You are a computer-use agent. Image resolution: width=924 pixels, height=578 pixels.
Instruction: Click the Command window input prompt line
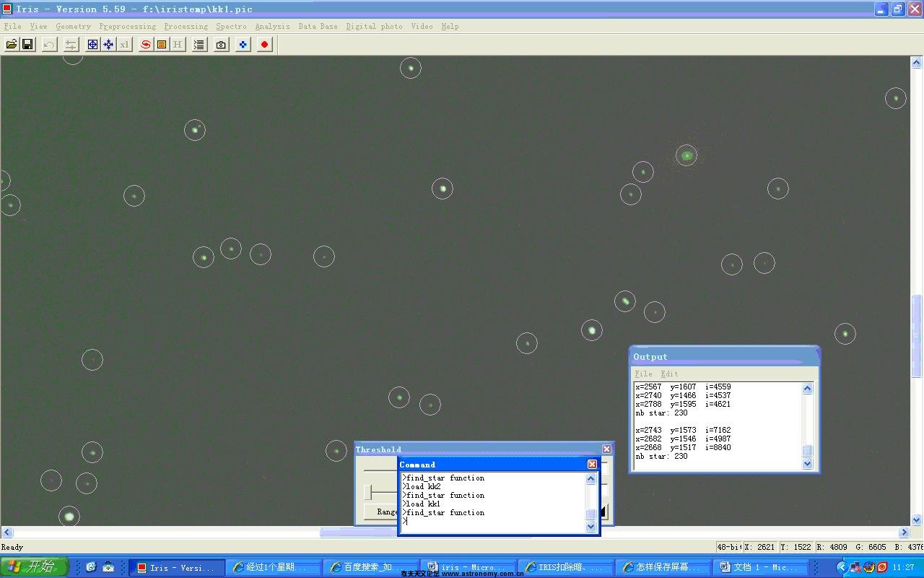(493, 521)
